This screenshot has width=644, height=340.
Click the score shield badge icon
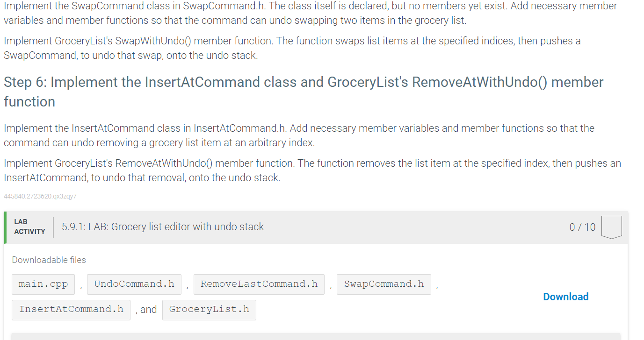[x=612, y=227]
